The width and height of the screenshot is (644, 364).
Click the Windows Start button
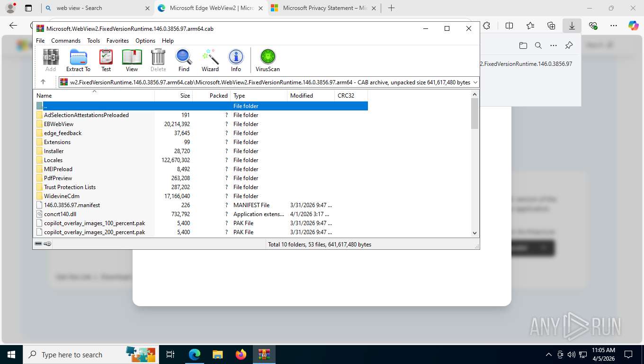point(11,355)
